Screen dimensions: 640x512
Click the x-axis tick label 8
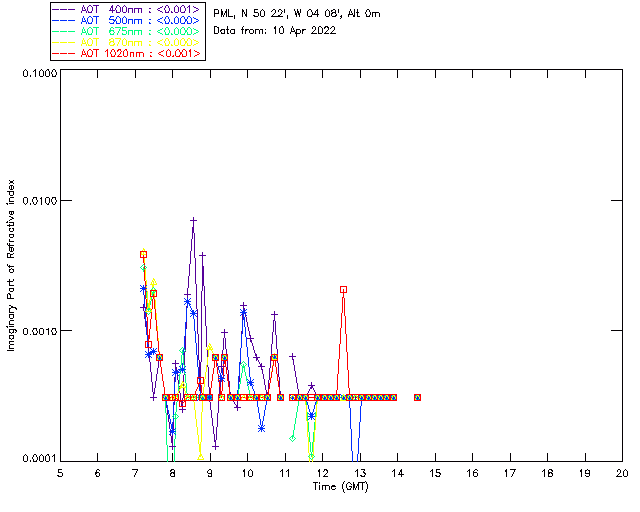[x=173, y=473]
